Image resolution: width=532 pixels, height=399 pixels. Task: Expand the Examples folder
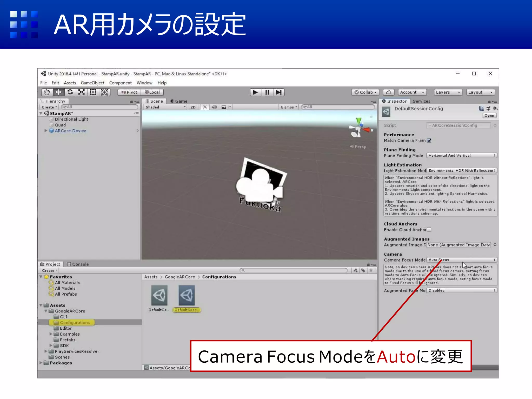click(51, 334)
